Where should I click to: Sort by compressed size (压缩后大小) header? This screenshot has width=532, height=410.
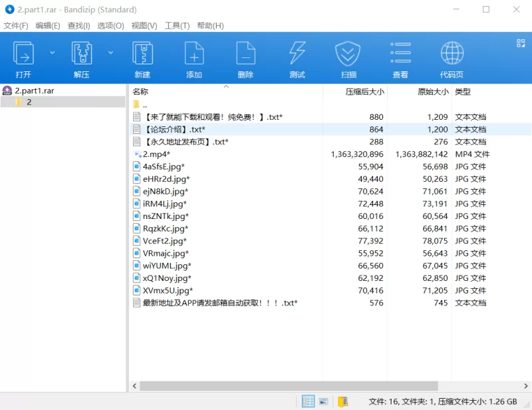[x=364, y=92]
